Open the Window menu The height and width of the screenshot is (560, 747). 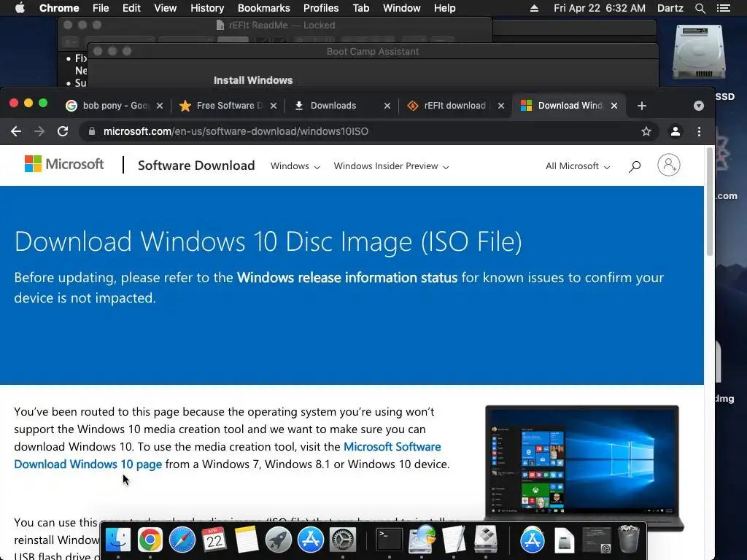click(402, 8)
